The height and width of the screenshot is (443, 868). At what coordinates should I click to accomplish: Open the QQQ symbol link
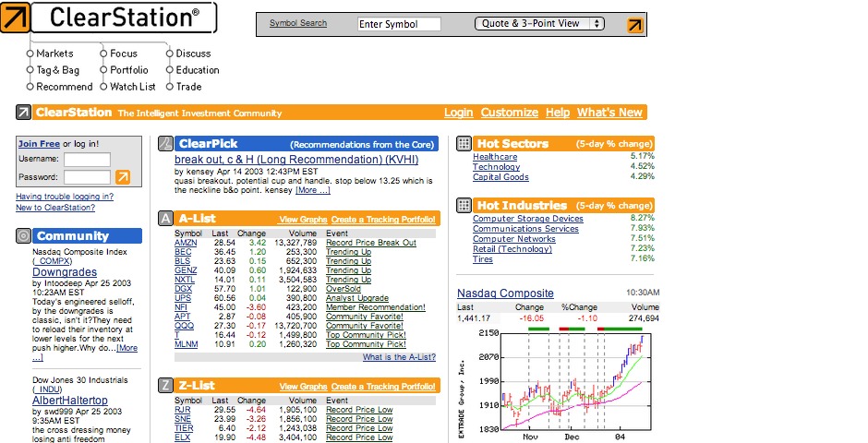point(185,326)
